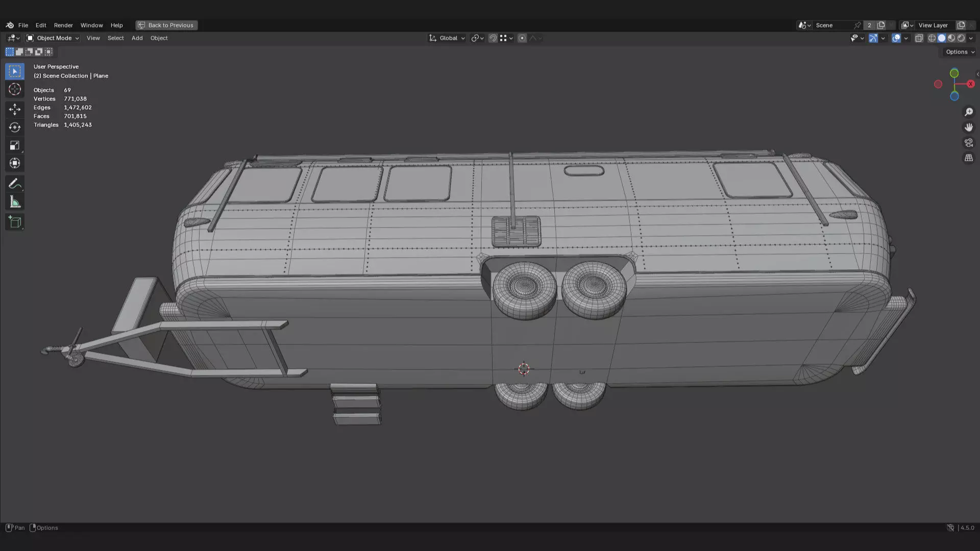
Task: Choose the Move tool
Action: tap(14, 109)
